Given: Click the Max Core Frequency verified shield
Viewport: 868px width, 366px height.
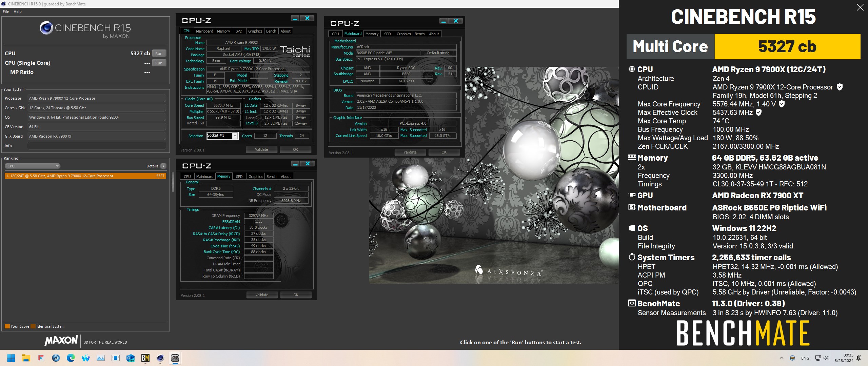Looking at the screenshot, I should (782, 104).
